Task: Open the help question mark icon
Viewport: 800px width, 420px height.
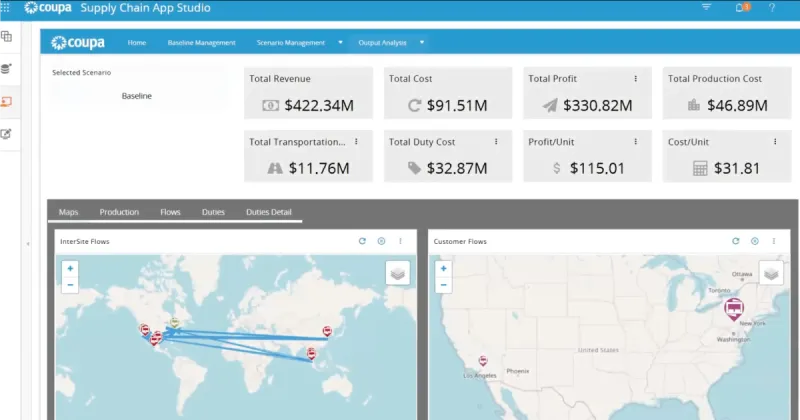Action: [x=772, y=8]
